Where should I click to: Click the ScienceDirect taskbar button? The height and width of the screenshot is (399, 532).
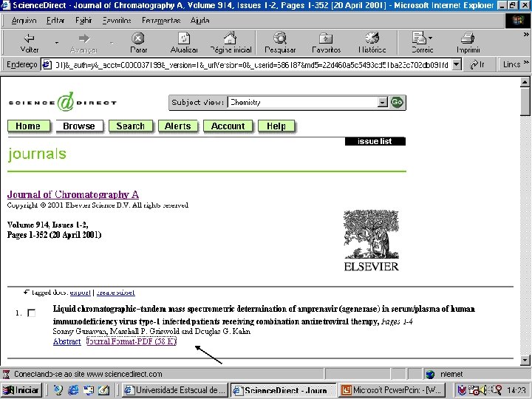[x=283, y=390]
